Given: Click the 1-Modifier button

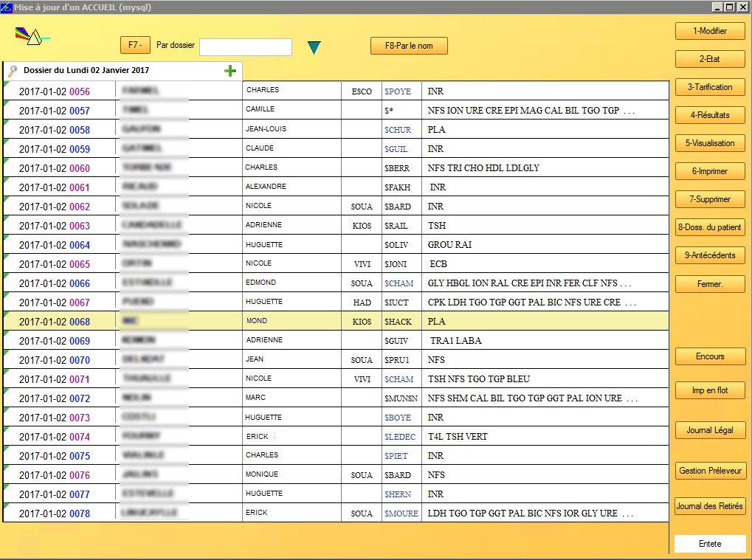Looking at the screenshot, I should (x=709, y=31).
